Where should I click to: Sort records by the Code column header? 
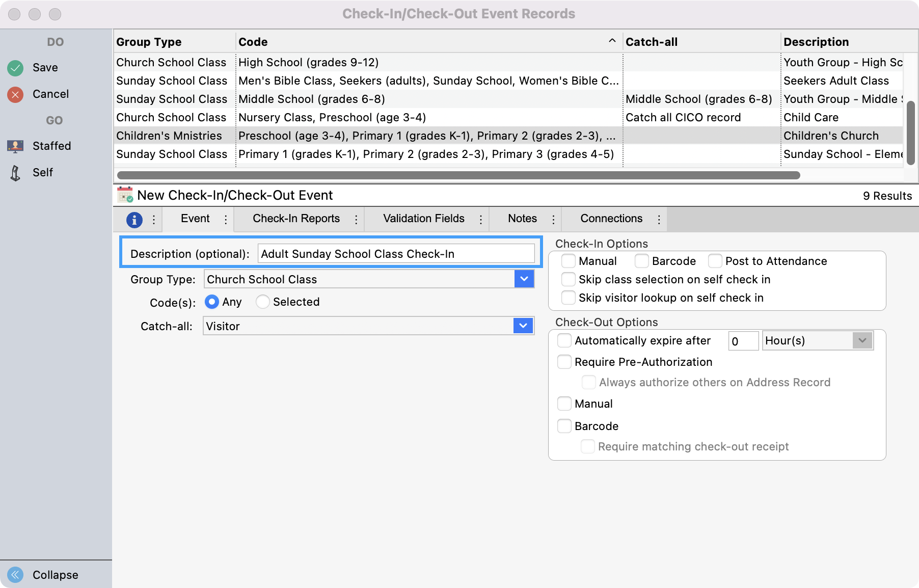point(252,42)
